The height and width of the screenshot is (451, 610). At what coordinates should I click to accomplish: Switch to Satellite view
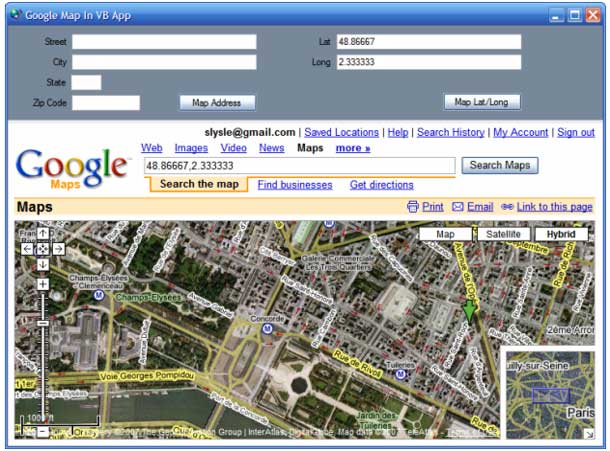click(503, 234)
